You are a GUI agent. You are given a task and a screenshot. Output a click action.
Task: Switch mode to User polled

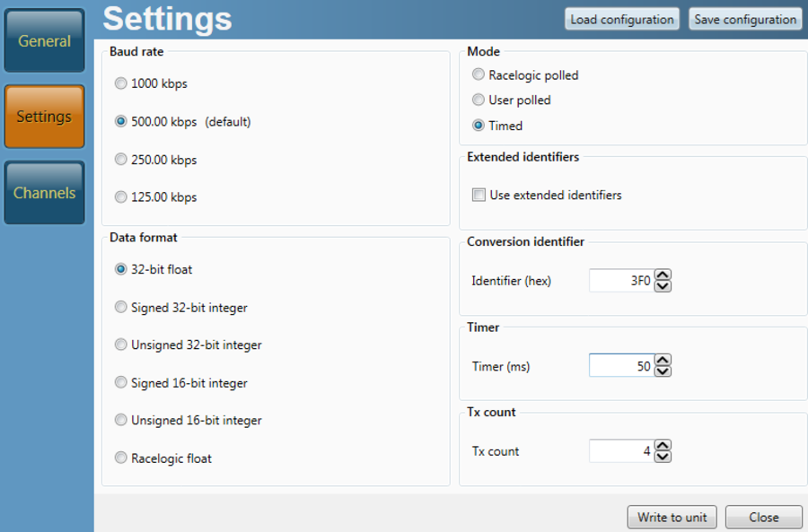pyautogui.click(x=479, y=100)
